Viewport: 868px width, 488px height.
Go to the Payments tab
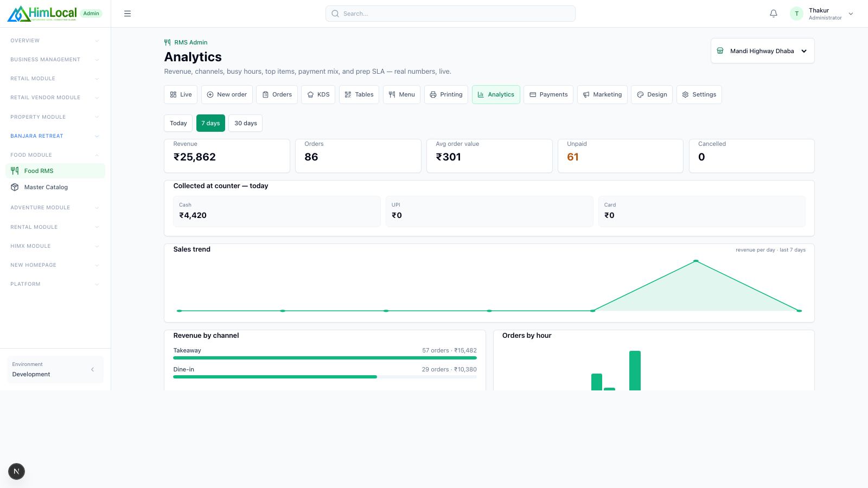point(548,94)
